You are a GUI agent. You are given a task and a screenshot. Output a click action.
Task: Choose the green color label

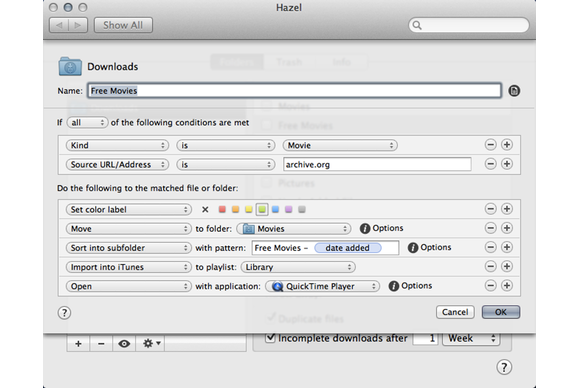click(x=262, y=210)
